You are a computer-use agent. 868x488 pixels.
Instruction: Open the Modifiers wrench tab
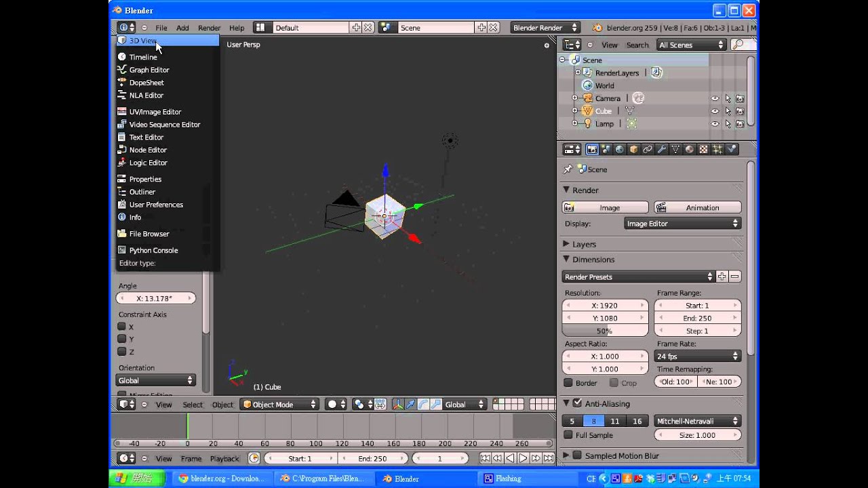coord(662,149)
